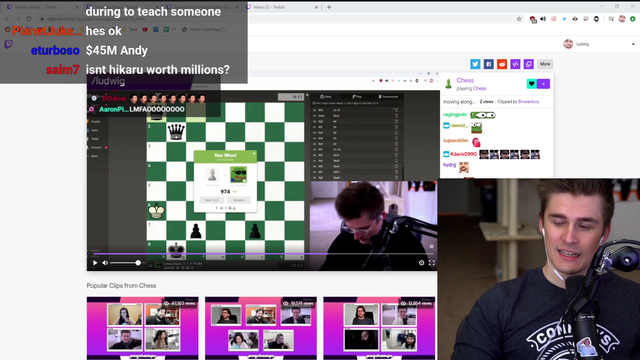Share the clip on Facebook
The height and width of the screenshot is (360, 640).
489,64
